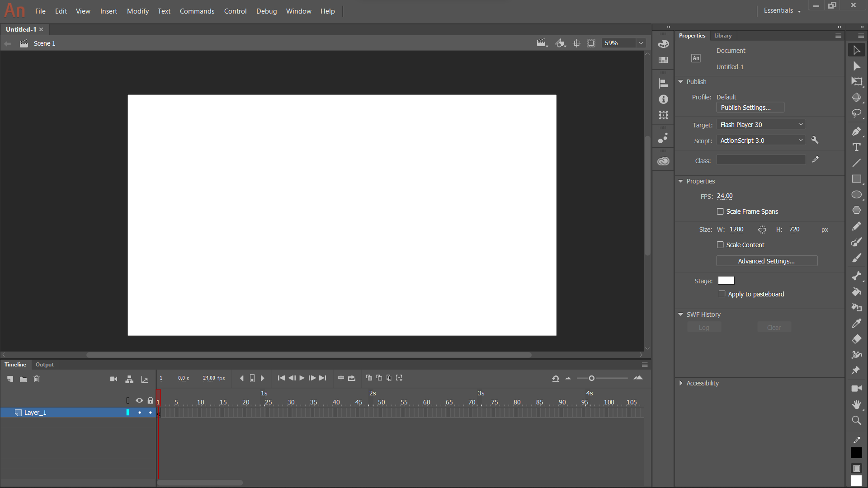
Task: Select the Free Transform tool
Action: click(x=856, y=82)
